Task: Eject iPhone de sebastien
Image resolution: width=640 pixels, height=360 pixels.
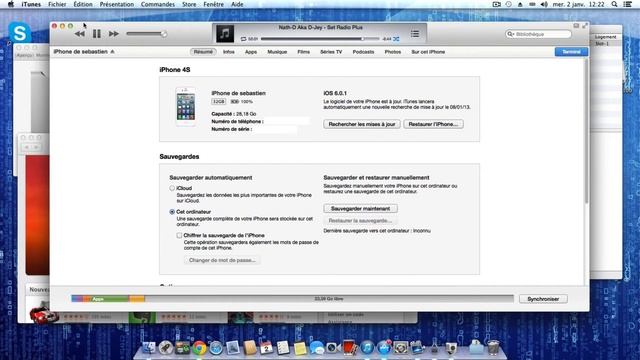Action: click(x=112, y=52)
